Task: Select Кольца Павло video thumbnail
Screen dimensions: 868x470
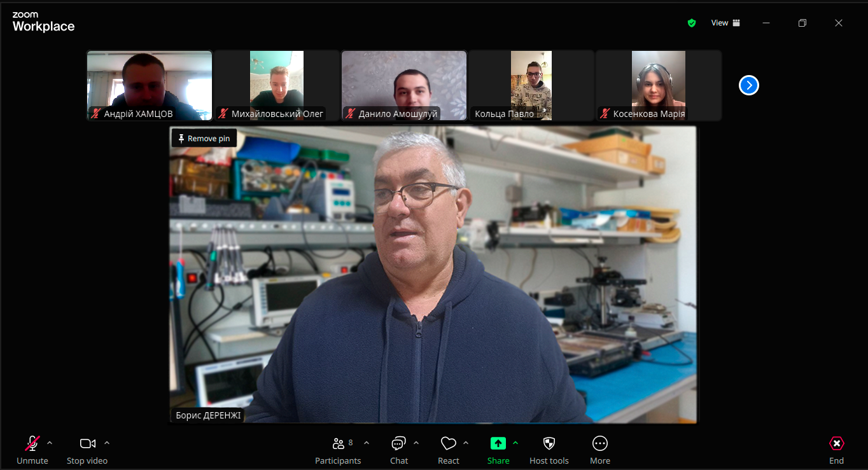Action: (x=531, y=86)
